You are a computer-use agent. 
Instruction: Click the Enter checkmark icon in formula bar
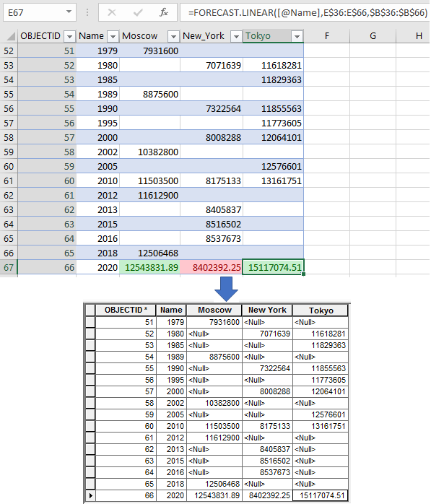138,12
